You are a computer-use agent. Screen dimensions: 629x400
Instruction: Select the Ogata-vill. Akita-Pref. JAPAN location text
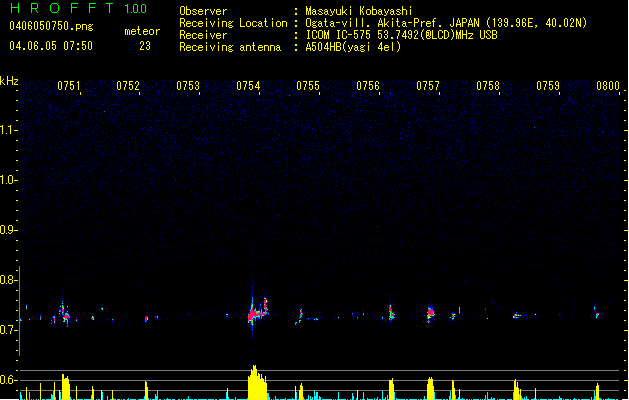[x=446, y=23]
